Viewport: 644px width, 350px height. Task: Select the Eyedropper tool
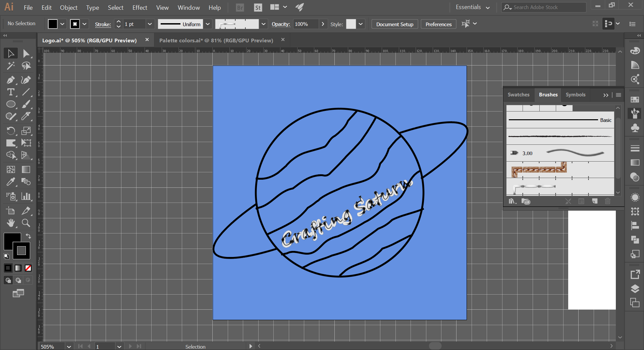11,182
